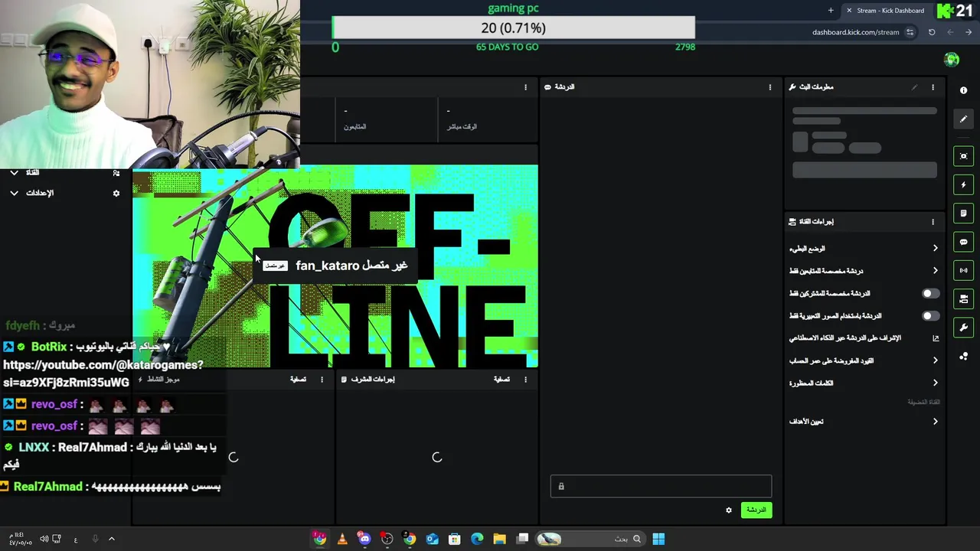
Task: Click the chat settings gear beside send button
Action: pos(729,510)
